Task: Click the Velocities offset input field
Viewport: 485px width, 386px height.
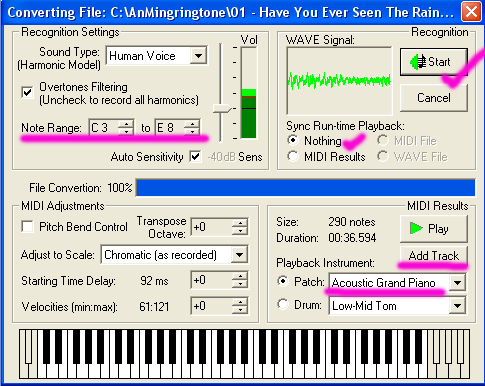Action: point(211,306)
